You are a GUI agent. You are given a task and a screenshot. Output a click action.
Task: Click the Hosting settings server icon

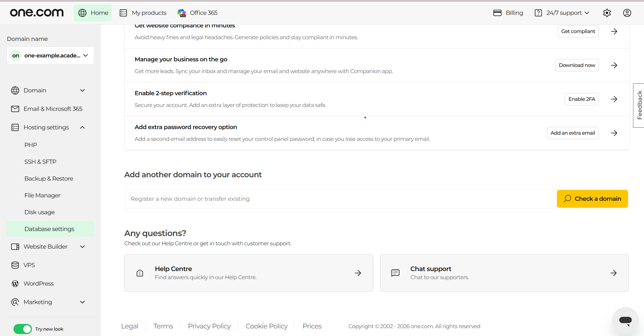[x=15, y=127]
